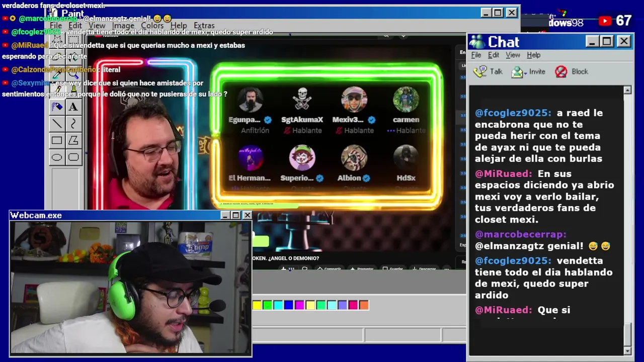Click the Superio listener avatar

point(302,158)
